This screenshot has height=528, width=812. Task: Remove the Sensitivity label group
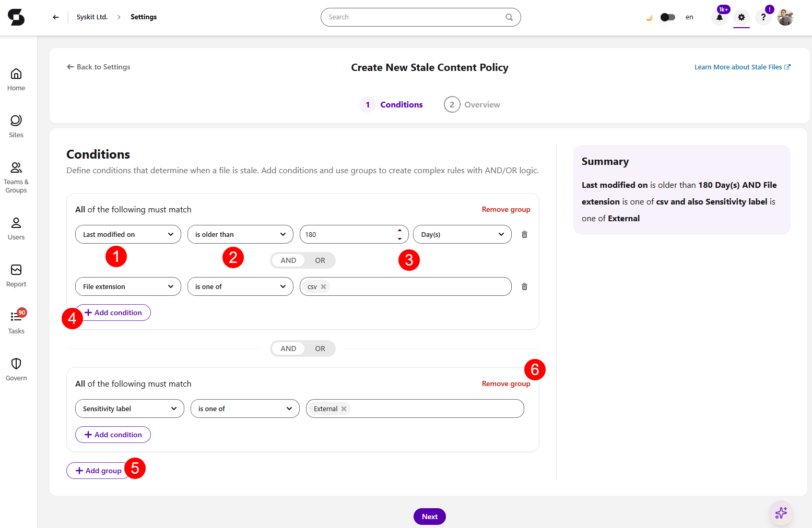coord(506,383)
